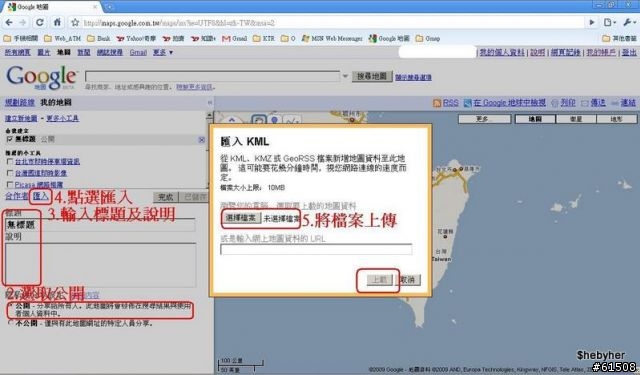Select the 我的地圖 tab

tap(56, 102)
